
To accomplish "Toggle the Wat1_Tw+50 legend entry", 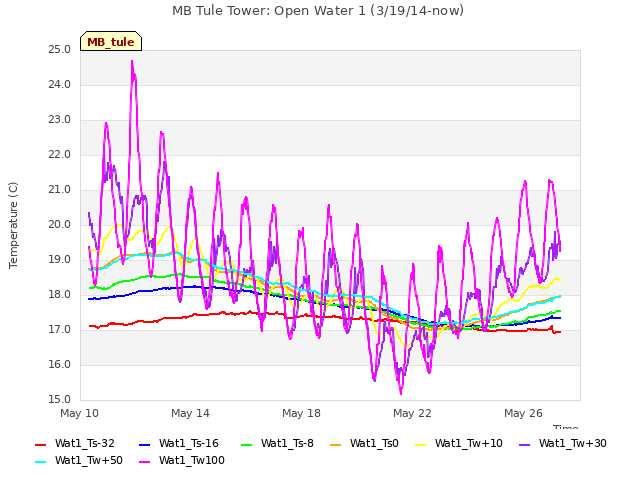I will coord(79,460).
